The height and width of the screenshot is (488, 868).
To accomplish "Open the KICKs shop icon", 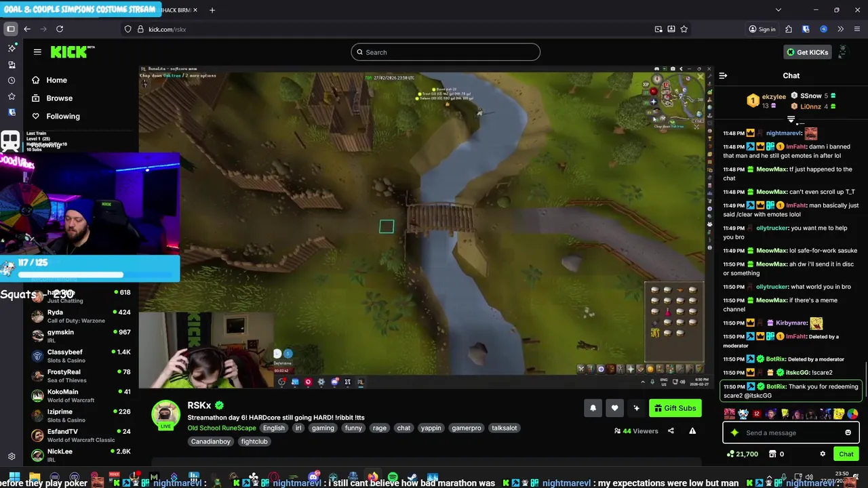I will 772,454.
